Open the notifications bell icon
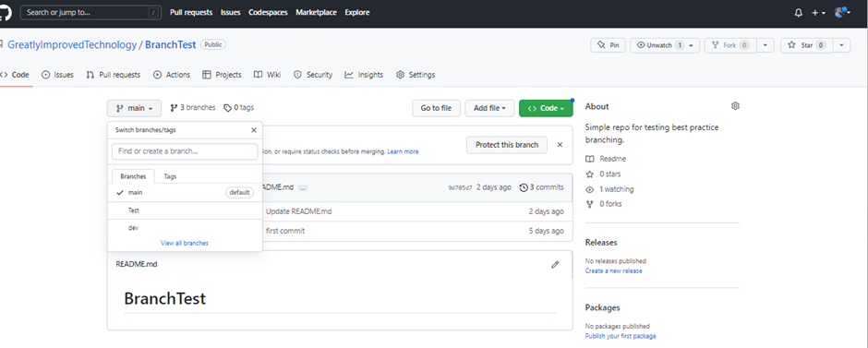 click(x=798, y=13)
